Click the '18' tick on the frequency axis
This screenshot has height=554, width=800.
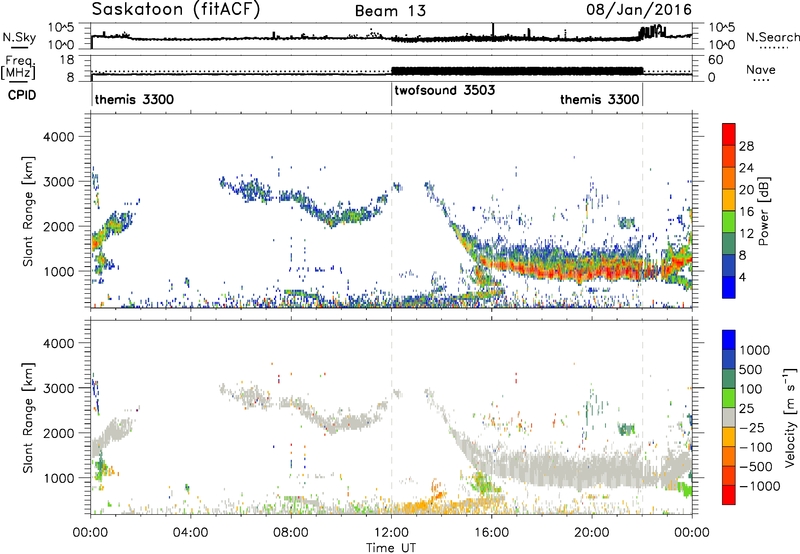coord(67,60)
